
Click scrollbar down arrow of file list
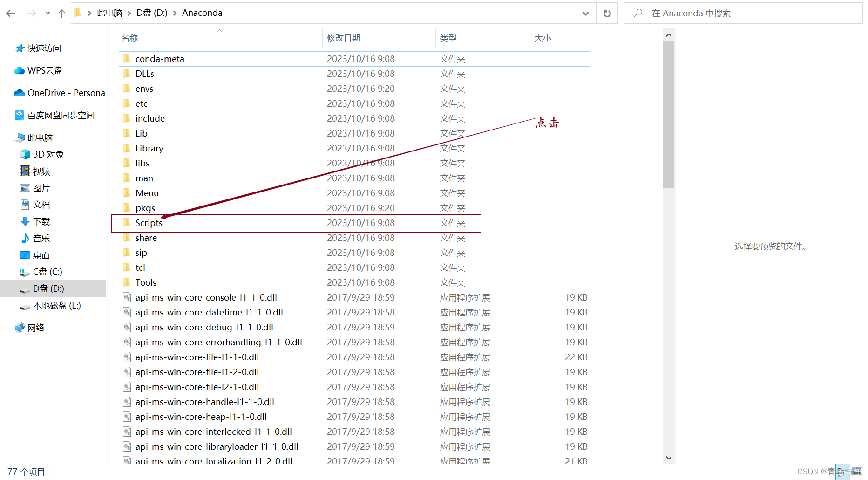669,458
